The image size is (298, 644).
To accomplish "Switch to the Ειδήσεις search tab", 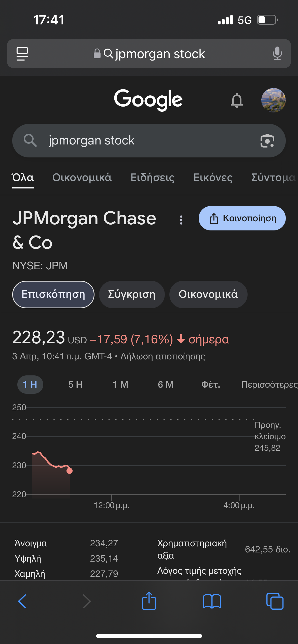I will coord(153,178).
